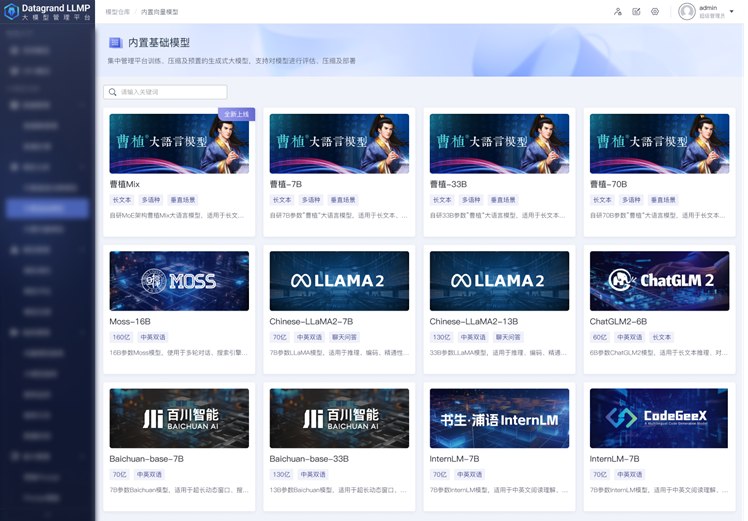Screen dimensions: 748x521
Task: Click the Chinese-LLaMA2-13B model name
Action: click(473, 322)
